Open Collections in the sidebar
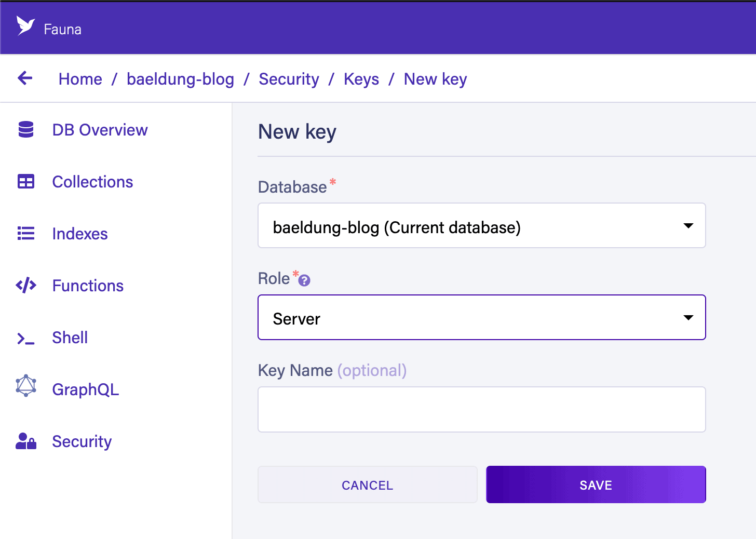This screenshot has width=756, height=539. (x=92, y=182)
